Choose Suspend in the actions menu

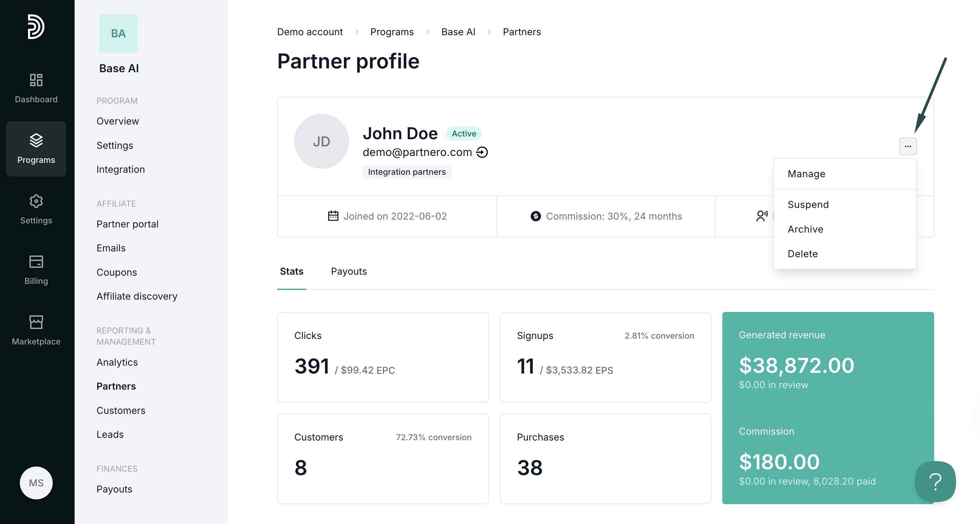tap(808, 205)
